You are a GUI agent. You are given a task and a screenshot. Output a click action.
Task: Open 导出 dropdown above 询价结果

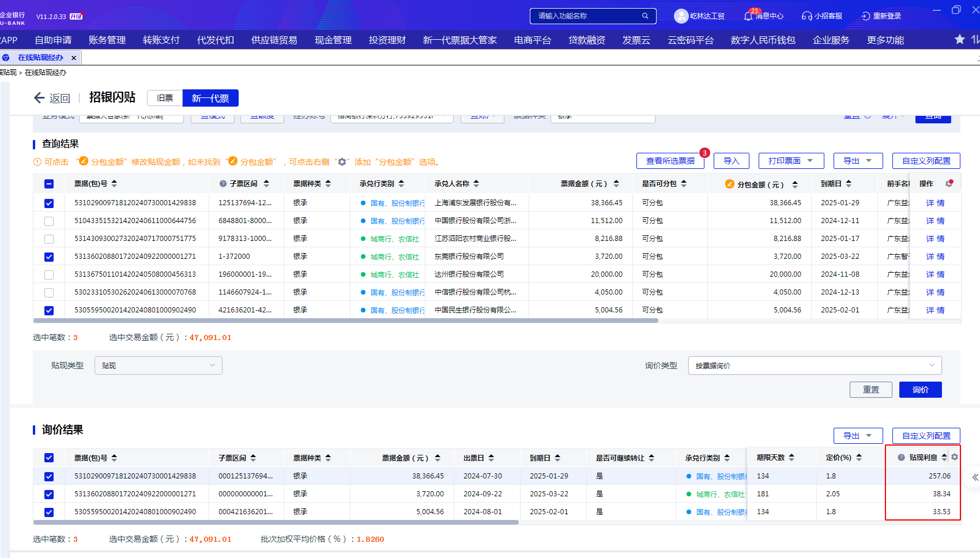point(858,436)
